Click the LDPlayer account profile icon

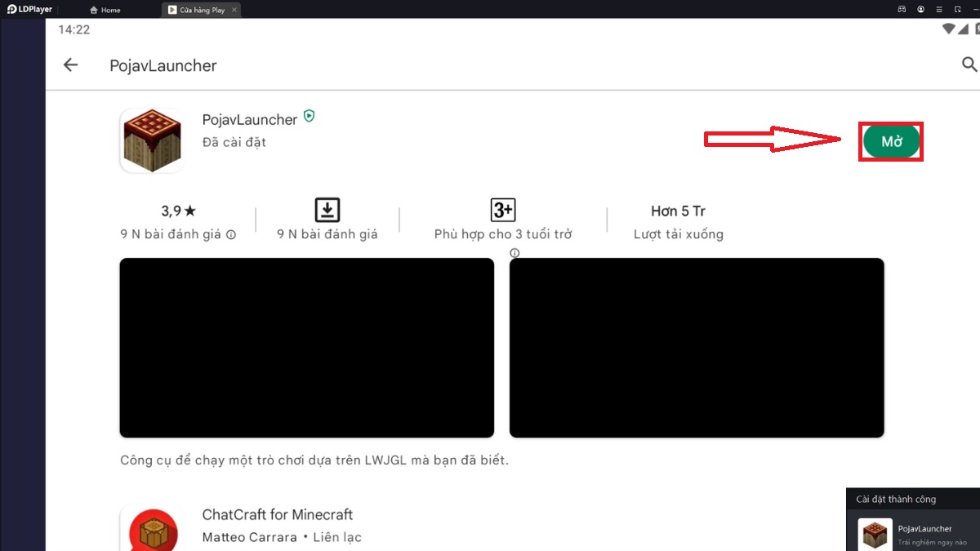921,10
